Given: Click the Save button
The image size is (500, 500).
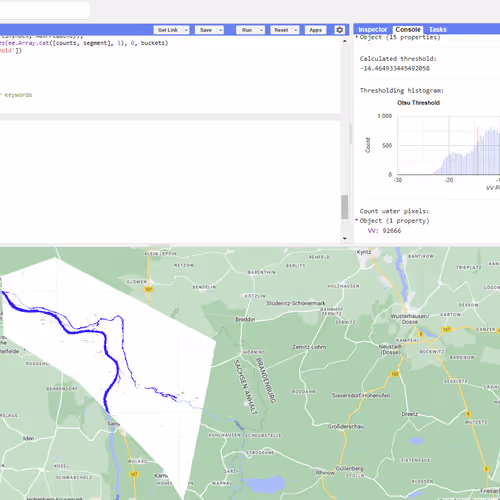Looking at the screenshot, I should [x=206, y=30].
